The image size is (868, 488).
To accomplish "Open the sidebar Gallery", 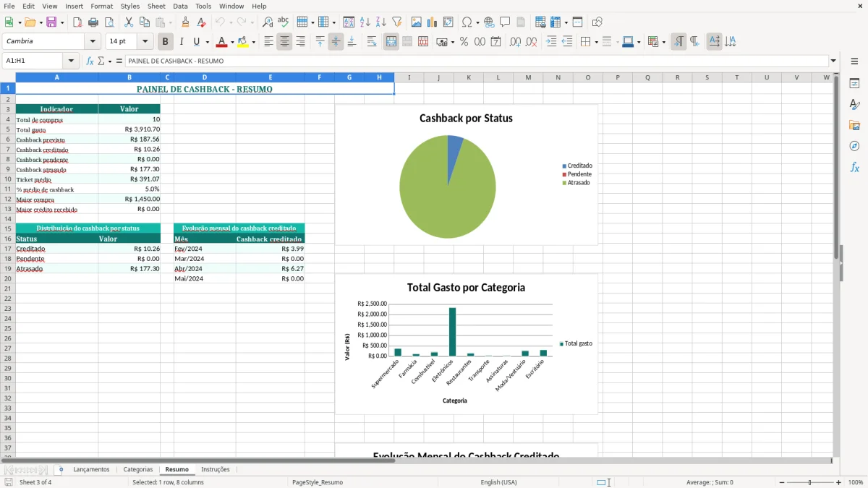I will (x=854, y=125).
